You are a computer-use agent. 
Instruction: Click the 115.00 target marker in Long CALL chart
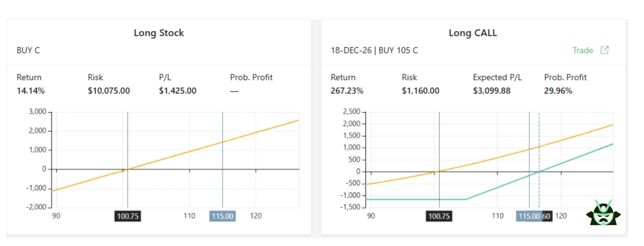pyautogui.click(x=529, y=216)
